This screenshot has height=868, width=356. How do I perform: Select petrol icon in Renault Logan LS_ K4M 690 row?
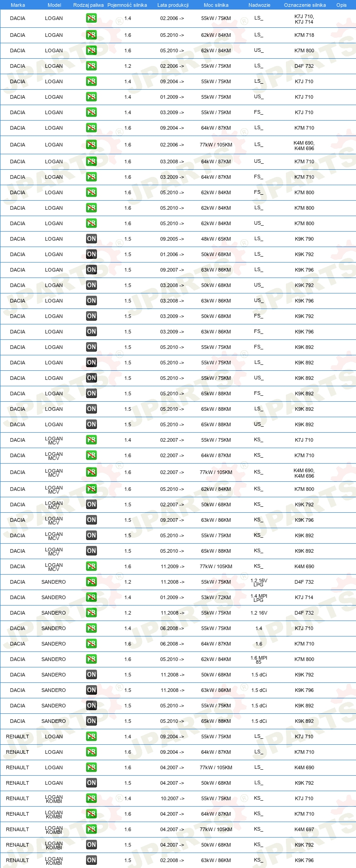click(x=92, y=767)
